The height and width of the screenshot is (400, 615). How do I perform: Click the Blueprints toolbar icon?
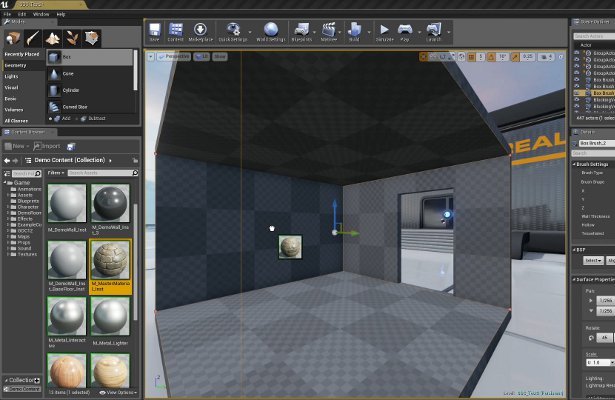[x=303, y=32]
